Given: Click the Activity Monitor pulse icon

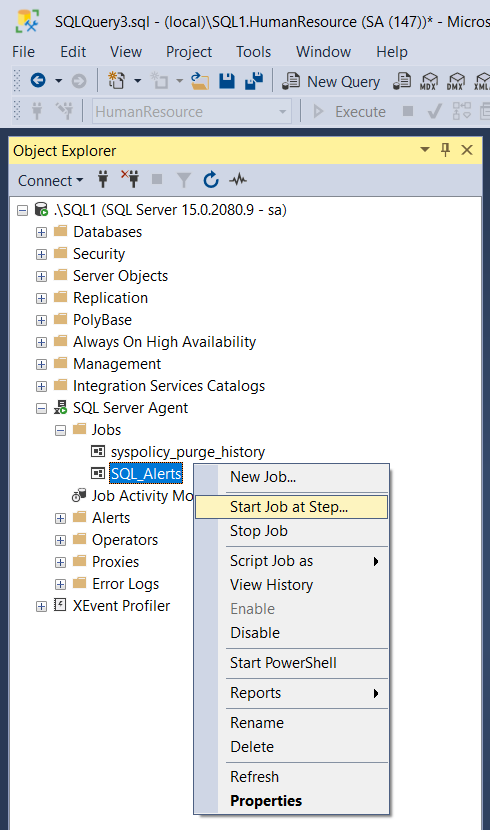Looking at the screenshot, I should pos(238,180).
